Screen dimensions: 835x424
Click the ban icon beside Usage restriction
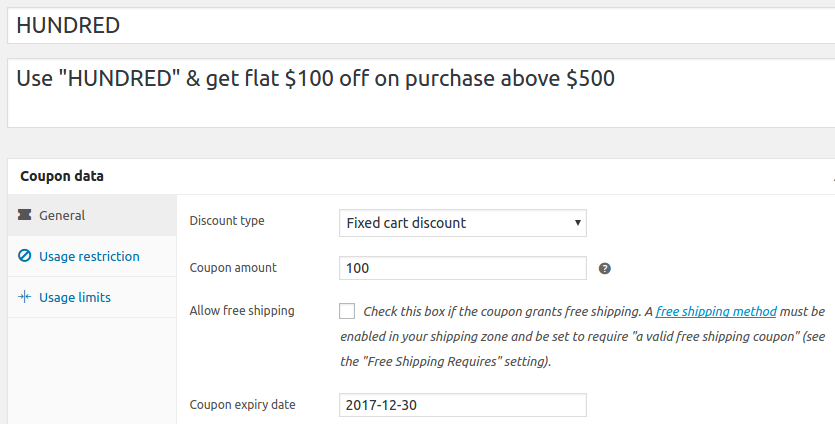tap(25, 256)
